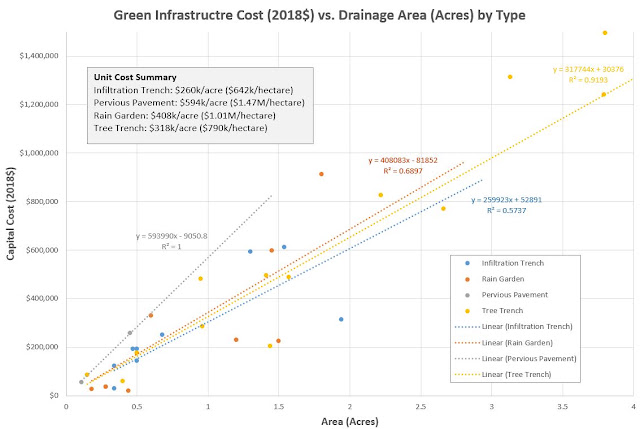Click the 'Infiltration Trench' point series legend entry
The width and height of the screenshot is (640, 429).
click(504, 263)
